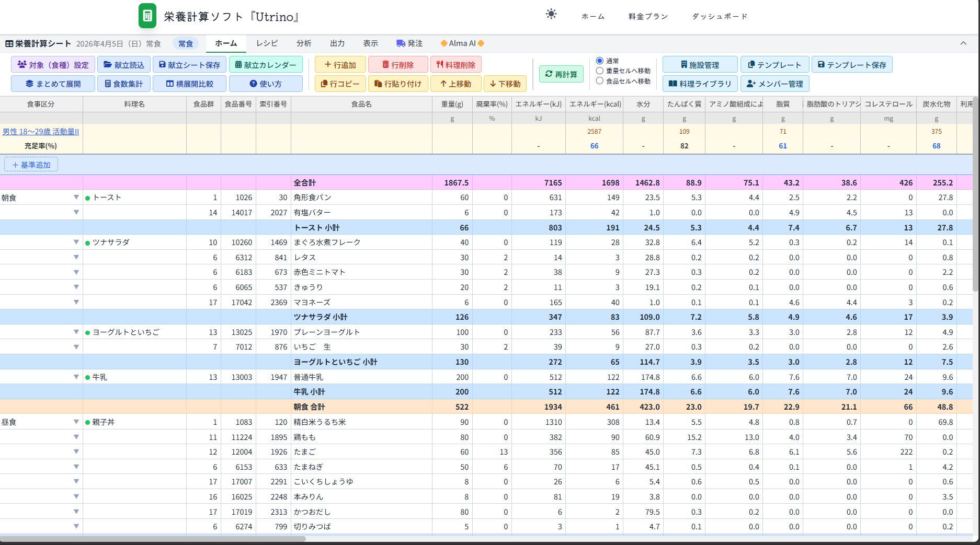Open dropdown arrow on プレーンヨーグルト row
980x545 pixels.
point(76,332)
